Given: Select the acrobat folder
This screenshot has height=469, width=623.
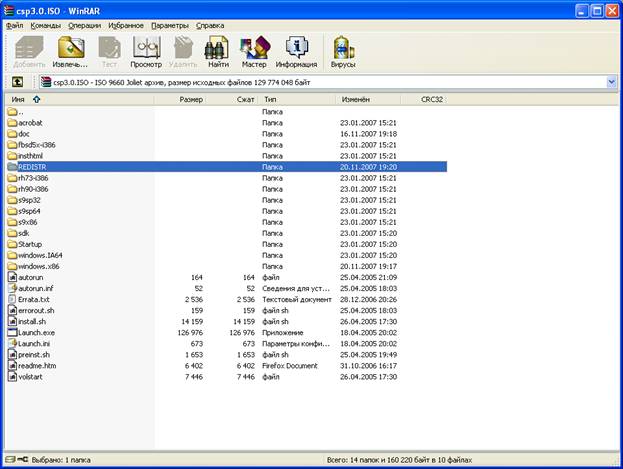Looking at the screenshot, I should pos(25,123).
